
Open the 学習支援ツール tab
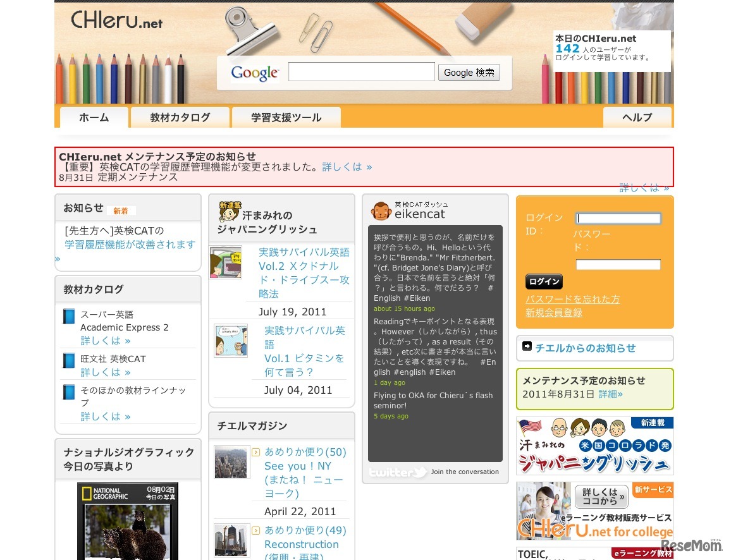point(286,118)
